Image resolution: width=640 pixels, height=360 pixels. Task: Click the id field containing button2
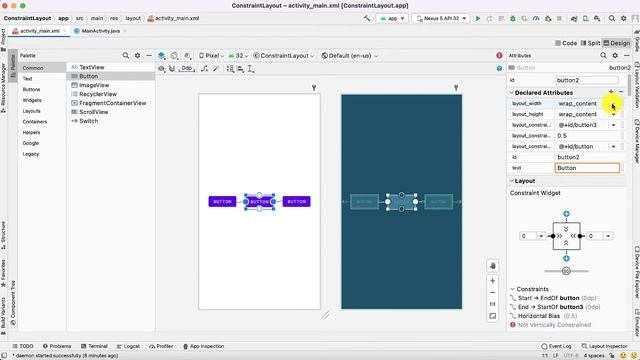(587, 80)
